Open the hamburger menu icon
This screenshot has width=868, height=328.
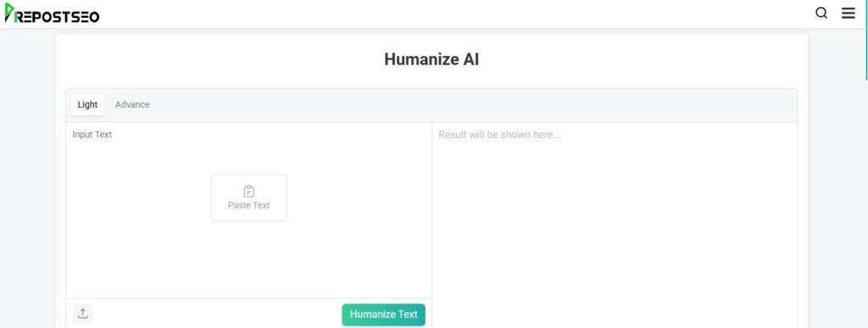tap(848, 14)
